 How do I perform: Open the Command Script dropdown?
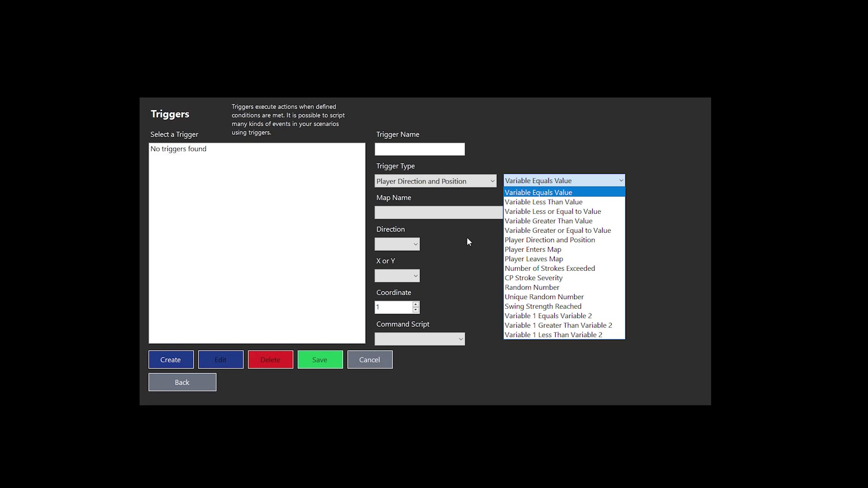point(420,339)
